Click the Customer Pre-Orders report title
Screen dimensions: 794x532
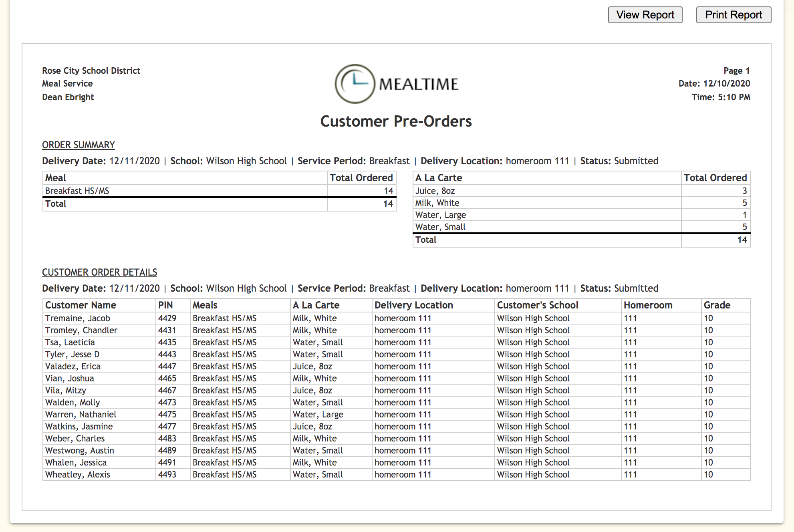[396, 121]
